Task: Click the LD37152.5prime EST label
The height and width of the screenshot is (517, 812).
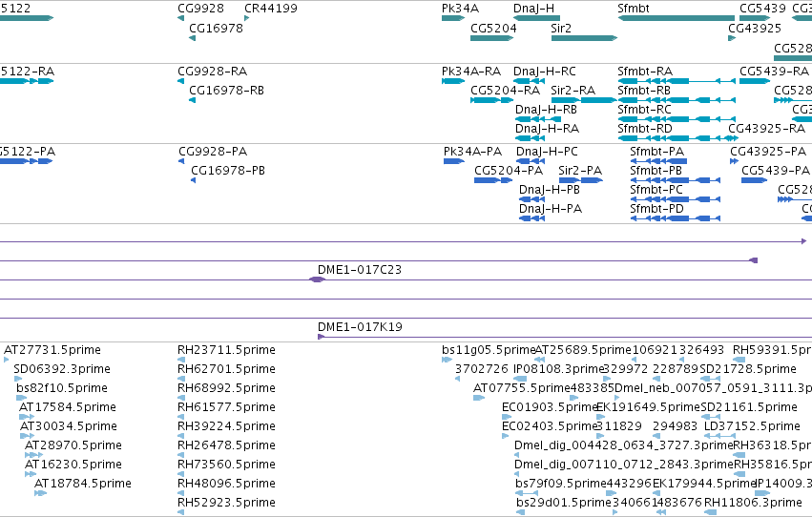Action: coord(752,427)
